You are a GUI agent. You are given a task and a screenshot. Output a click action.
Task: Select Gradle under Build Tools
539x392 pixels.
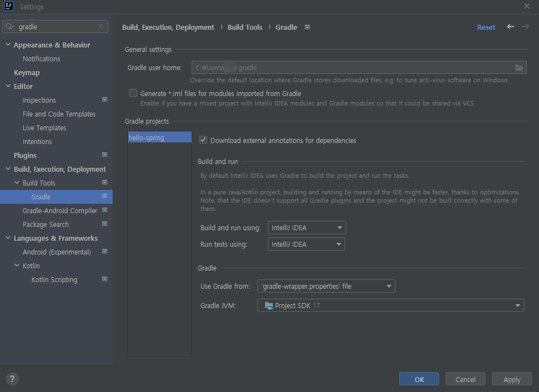(x=56, y=197)
